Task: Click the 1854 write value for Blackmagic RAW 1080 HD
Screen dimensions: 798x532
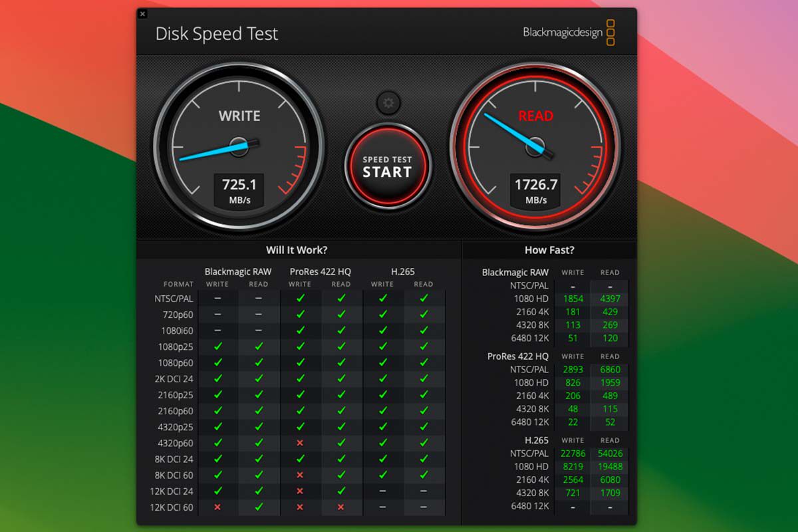Action: [573, 299]
